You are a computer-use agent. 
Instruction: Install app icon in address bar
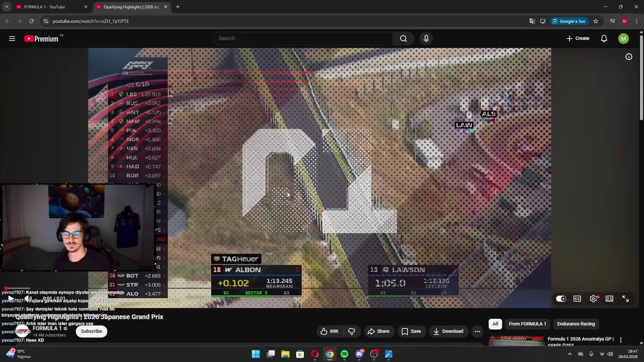(x=543, y=21)
